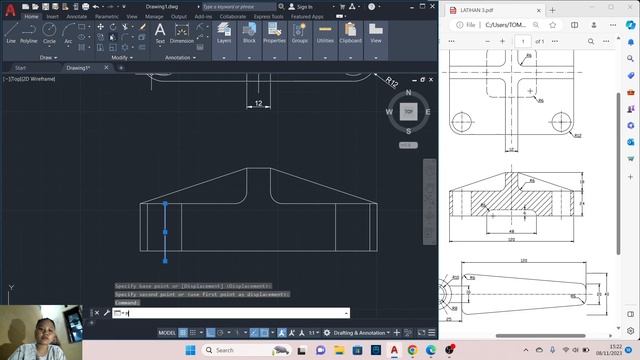Image resolution: width=640 pixels, height=360 pixels.
Task: Toggle the MODEL space button
Action: (x=167, y=333)
